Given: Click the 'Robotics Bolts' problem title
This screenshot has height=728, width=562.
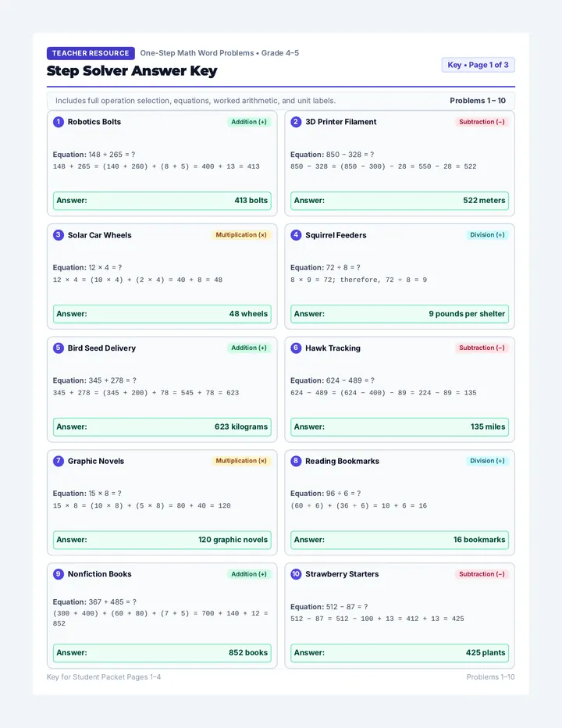Looking at the screenshot, I should [94, 122].
